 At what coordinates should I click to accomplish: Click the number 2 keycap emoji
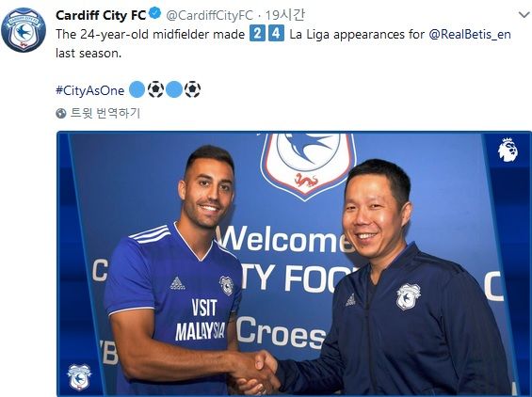[257, 34]
